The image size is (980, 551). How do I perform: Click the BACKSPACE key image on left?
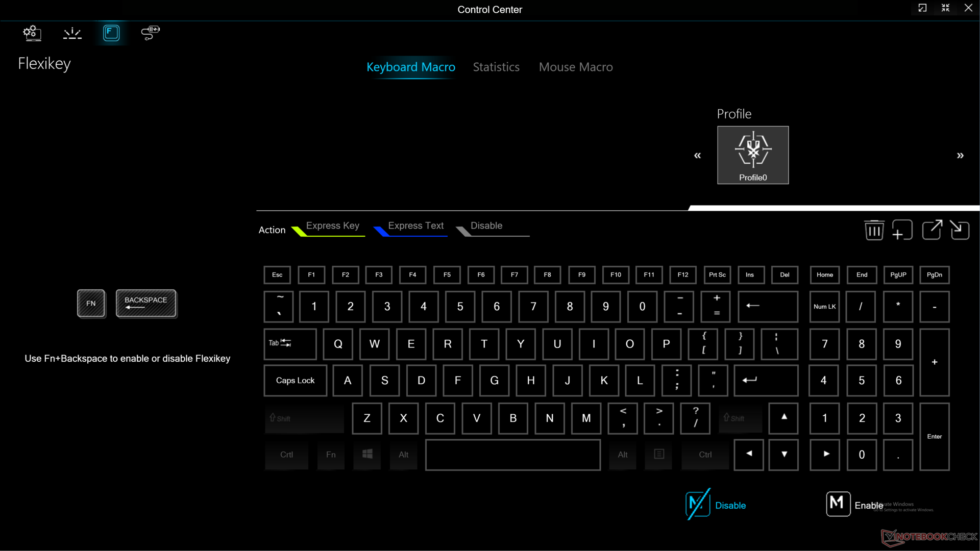click(146, 304)
